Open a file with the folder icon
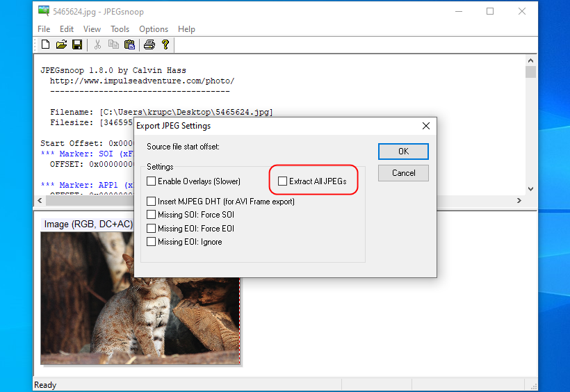This screenshot has height=392, width=570. 61,44
